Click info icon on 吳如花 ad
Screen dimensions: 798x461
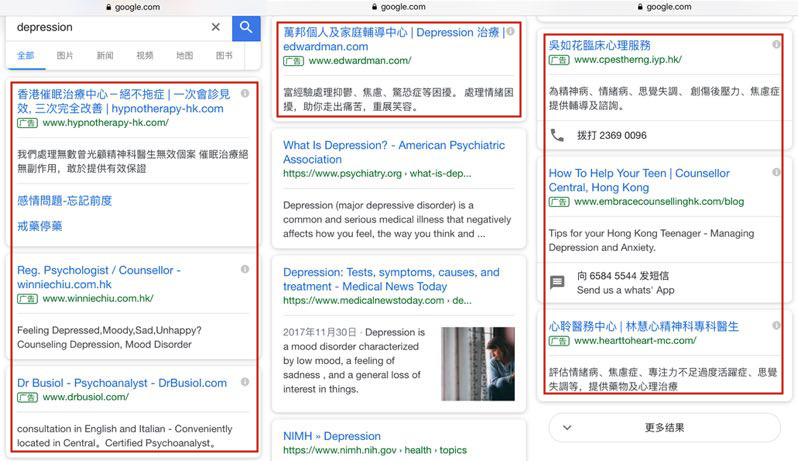point(777,44)
